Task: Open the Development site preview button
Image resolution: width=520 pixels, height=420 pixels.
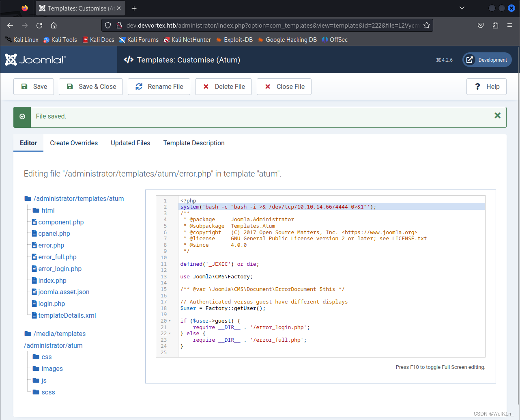Action: pos(487,60)
